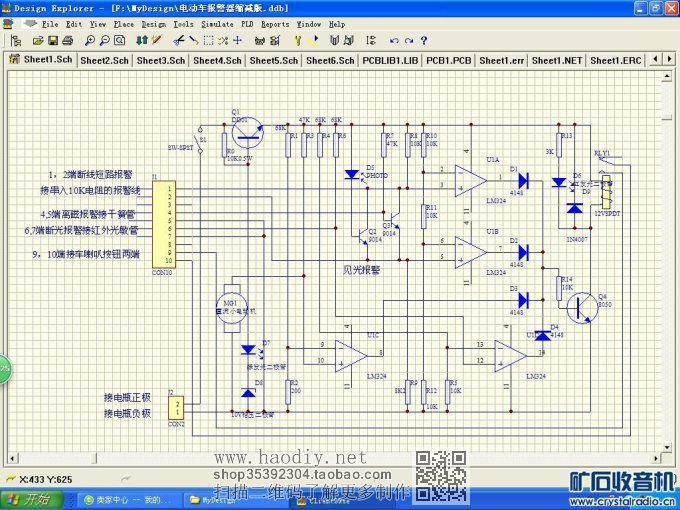Select the Sheet1.NET tab
The width and height of the screenshot is (680, 510).
pyautogui.click(x=557, y=60)
